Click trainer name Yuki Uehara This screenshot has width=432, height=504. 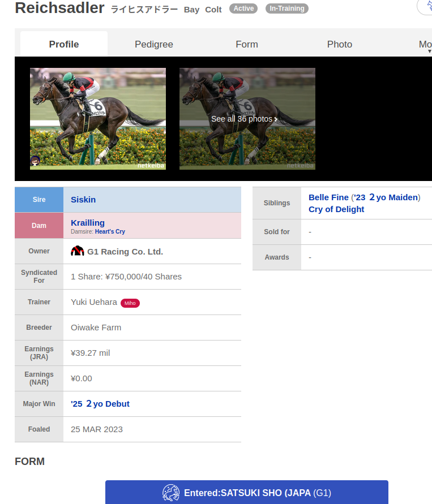tap(94, 302)
